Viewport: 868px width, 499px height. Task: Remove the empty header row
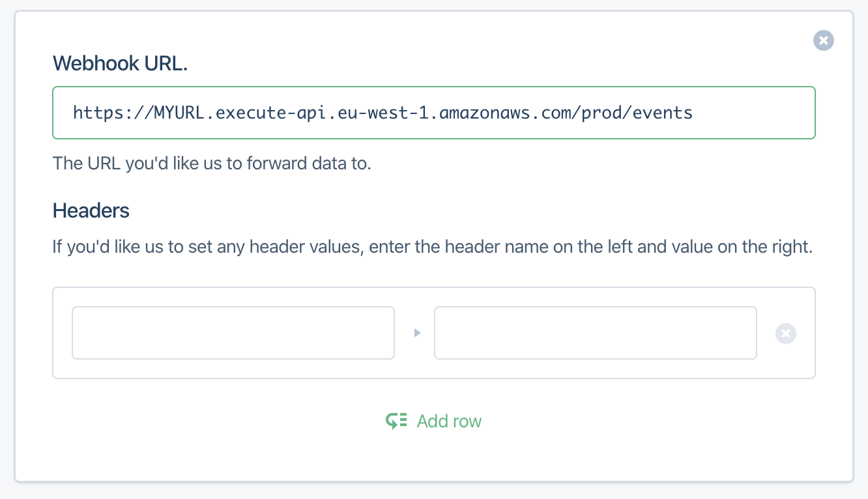[786, 334]
